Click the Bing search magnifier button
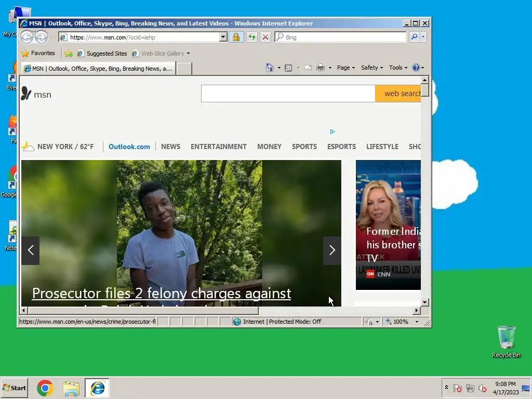 [414, 37]
